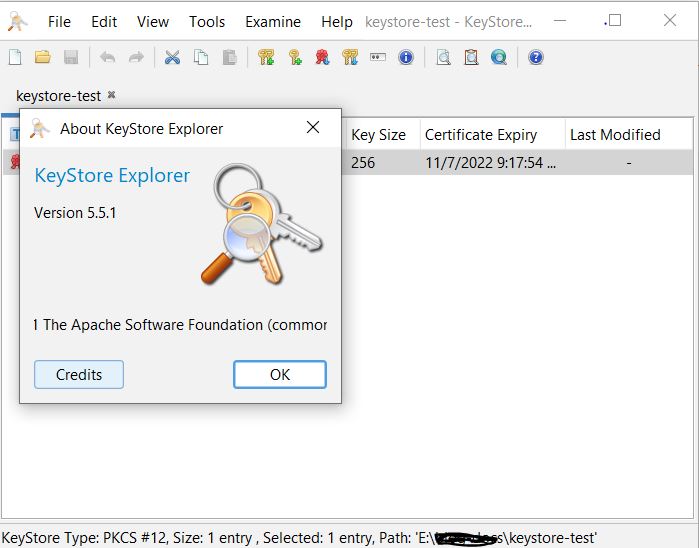Generate secret key toolbar icon

tap(295, 58)
